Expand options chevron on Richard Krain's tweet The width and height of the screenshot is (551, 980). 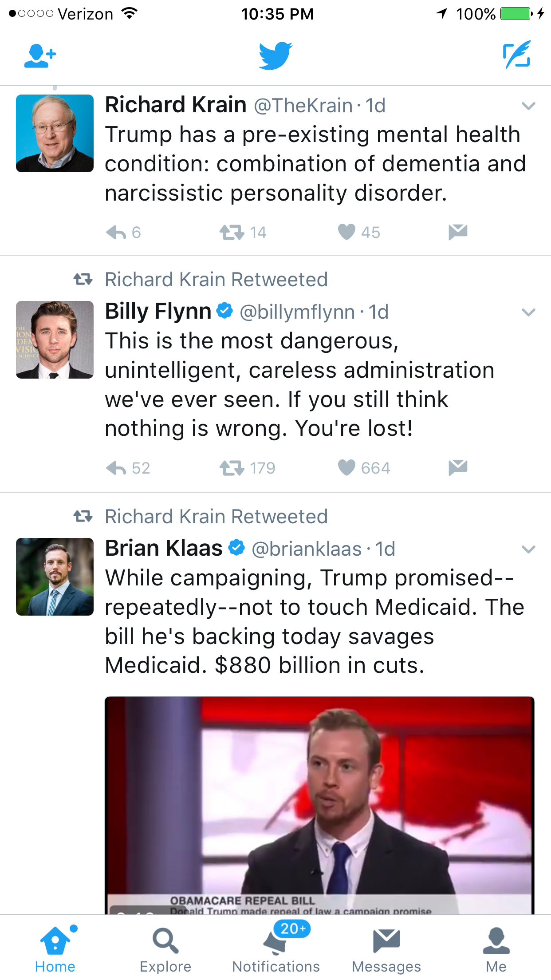tap(528, 106)
